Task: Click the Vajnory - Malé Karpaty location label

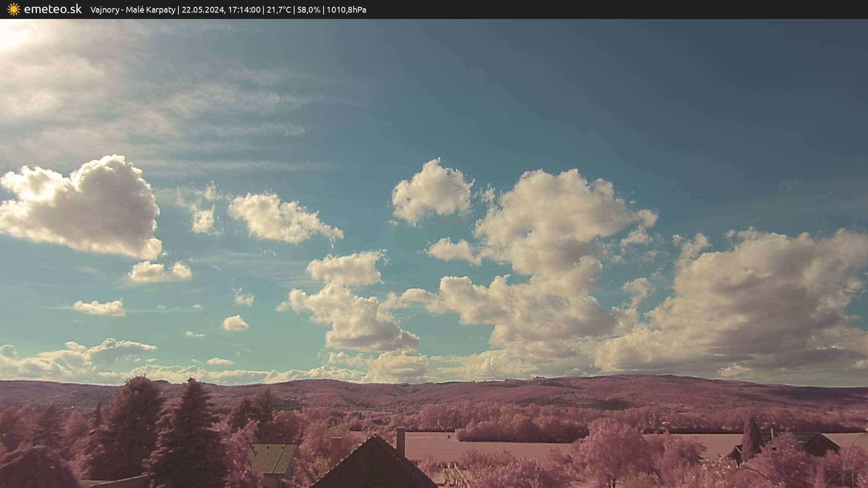Action: pyautogui.click(x=132, y=10)
